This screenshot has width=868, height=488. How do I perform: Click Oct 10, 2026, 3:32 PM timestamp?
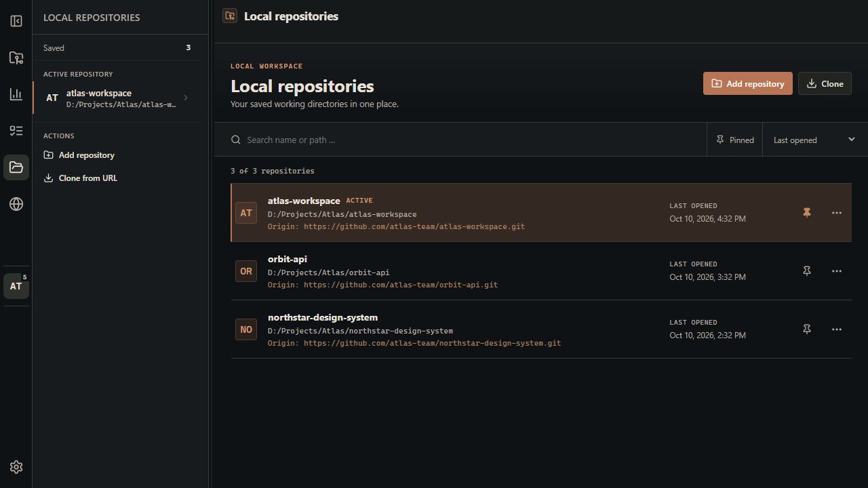pos(707,277)
